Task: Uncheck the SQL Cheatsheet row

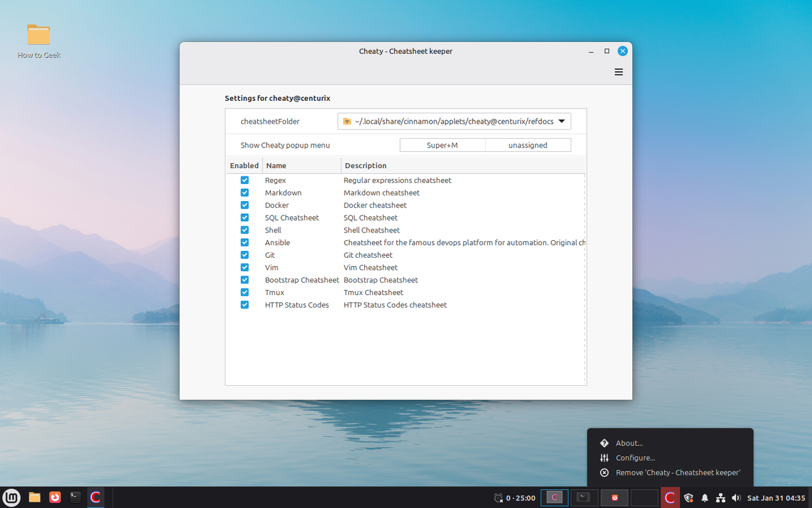Action: pyautogui.click(x=244, y=217)
